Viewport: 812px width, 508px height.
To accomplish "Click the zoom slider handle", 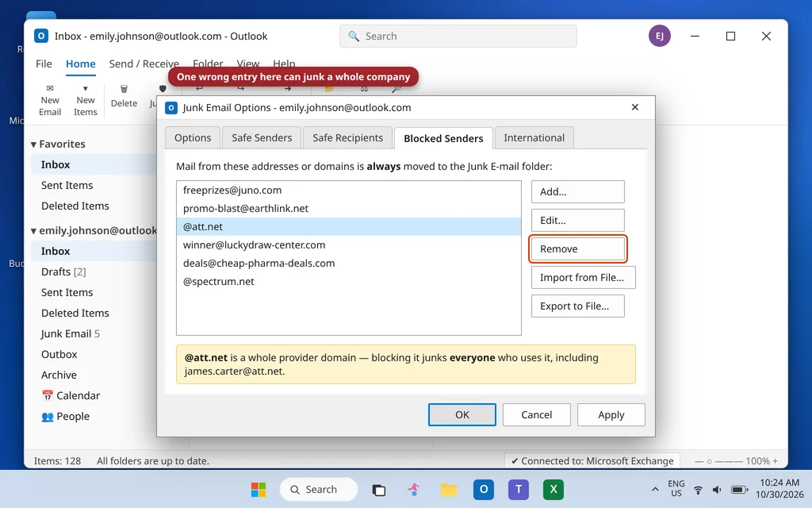I will click(710, 461).
